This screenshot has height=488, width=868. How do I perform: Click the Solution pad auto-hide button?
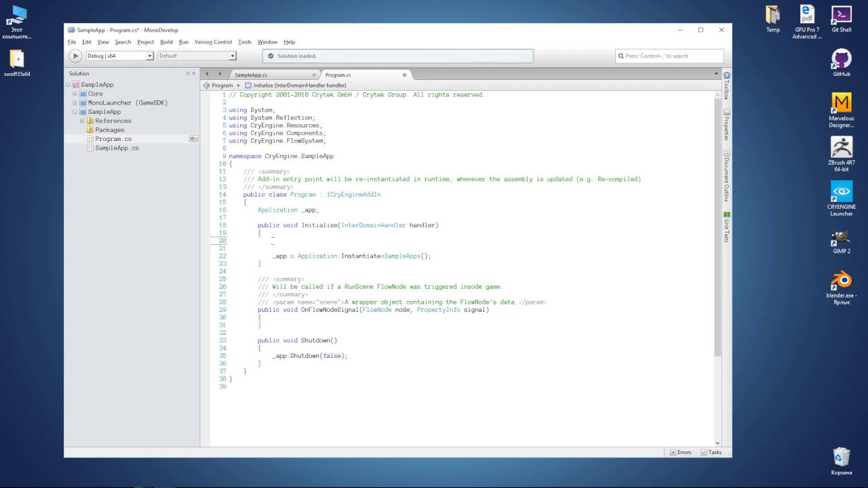coord(188,73)
